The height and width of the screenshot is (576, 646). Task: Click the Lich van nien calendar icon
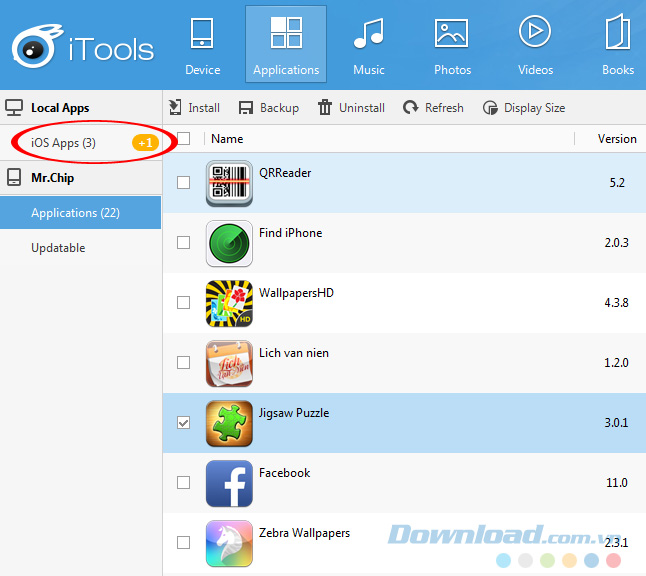click(229, 364)
